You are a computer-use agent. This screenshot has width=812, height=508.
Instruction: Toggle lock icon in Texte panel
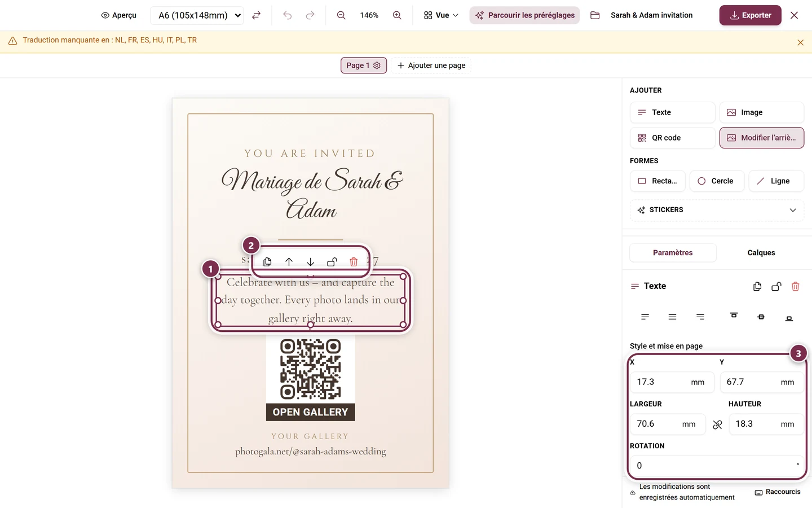(x=776, y=287)
